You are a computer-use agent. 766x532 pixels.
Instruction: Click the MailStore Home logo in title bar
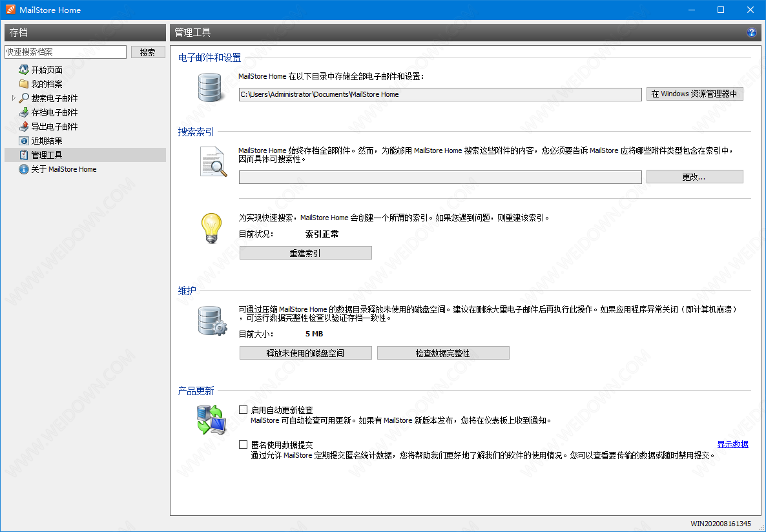(10, 10)
